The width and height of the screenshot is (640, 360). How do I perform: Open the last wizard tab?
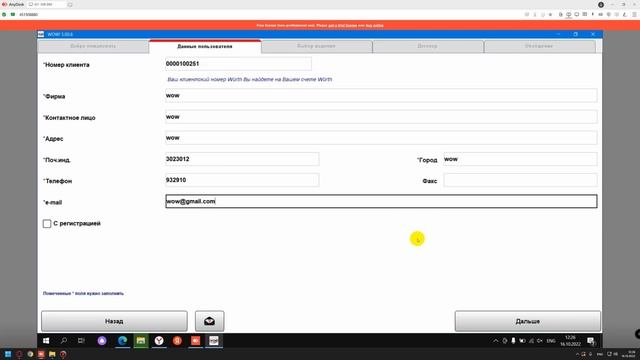pyautogui.click(x=539, y=46)
